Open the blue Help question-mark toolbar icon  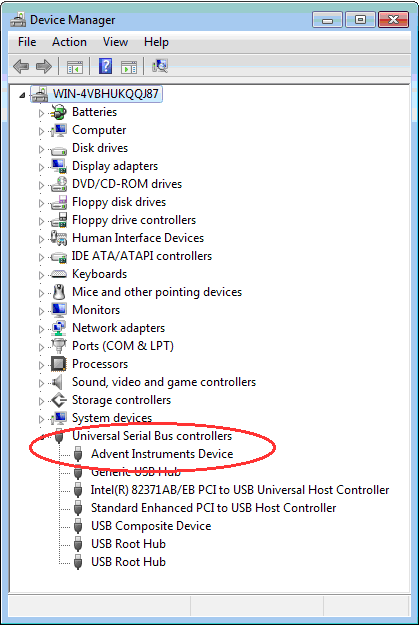click(x=105, y=66)
